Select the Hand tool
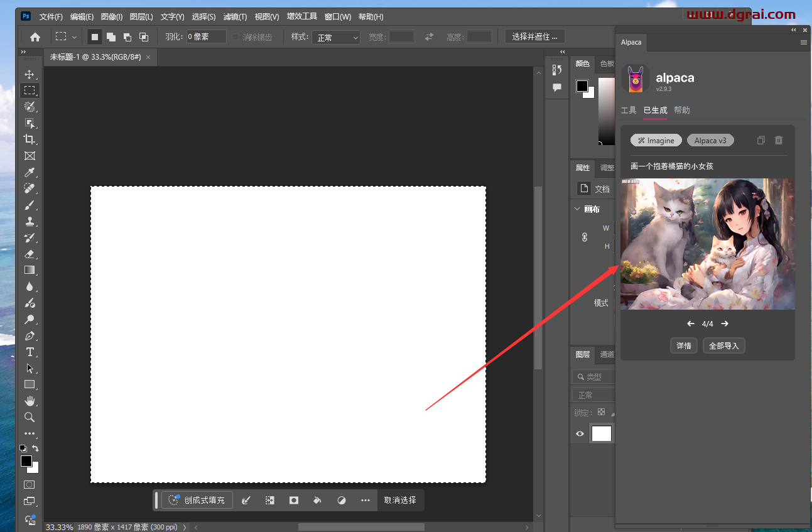Screen dimensions: 812x532 click(30, 401)
